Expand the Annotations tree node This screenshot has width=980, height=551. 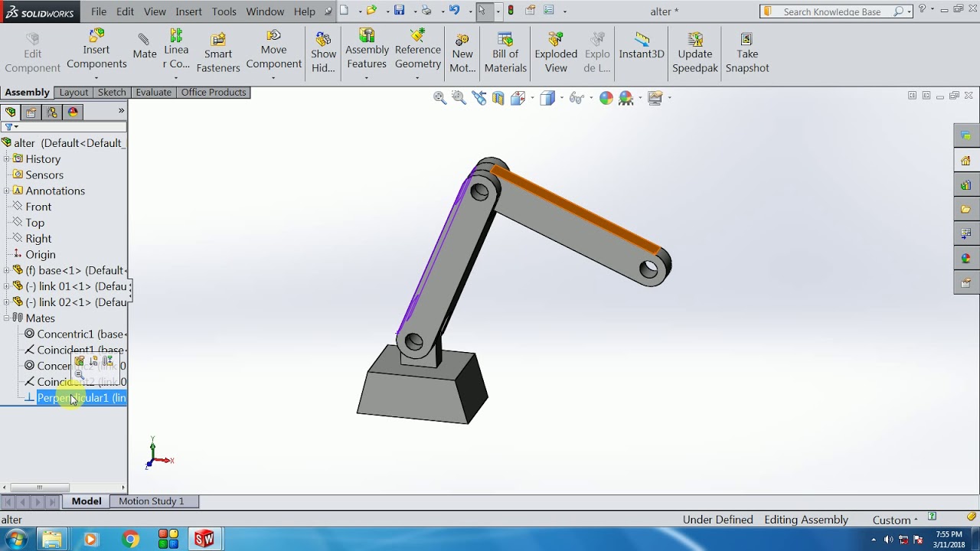(x=7, y=191)
